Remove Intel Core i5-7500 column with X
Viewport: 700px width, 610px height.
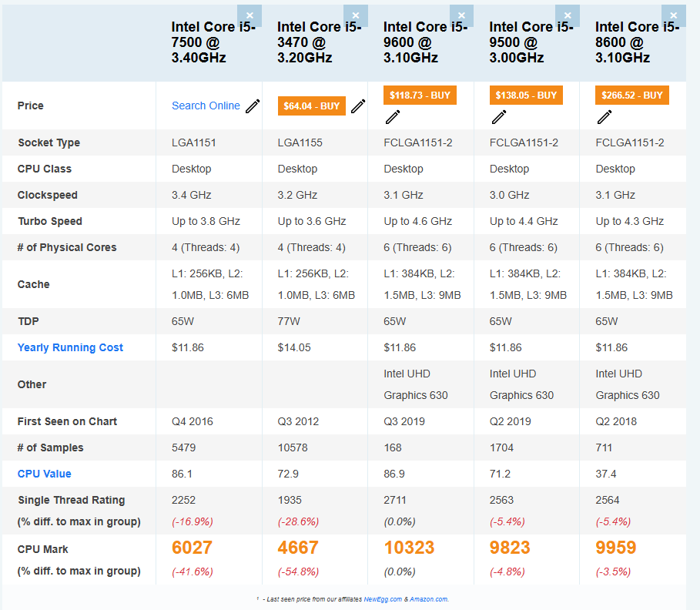(250, 15)
